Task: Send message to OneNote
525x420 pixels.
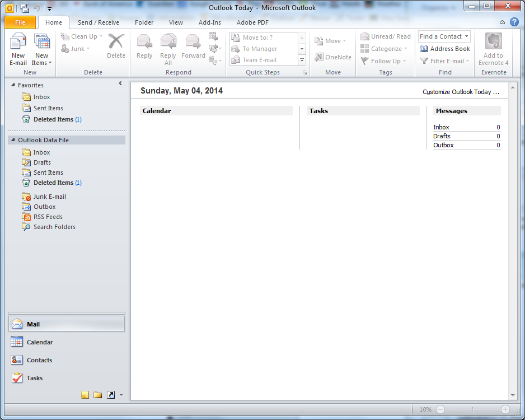Action: point(332,57)
